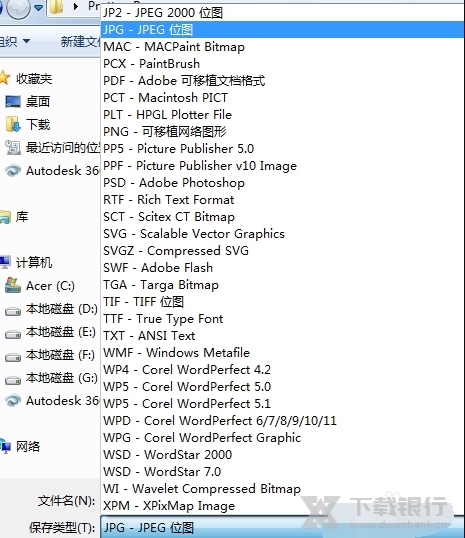This screenshot has width=465, height=538.
Task: Choose TXT - ANSI Text format
Action: coord(282,336)
